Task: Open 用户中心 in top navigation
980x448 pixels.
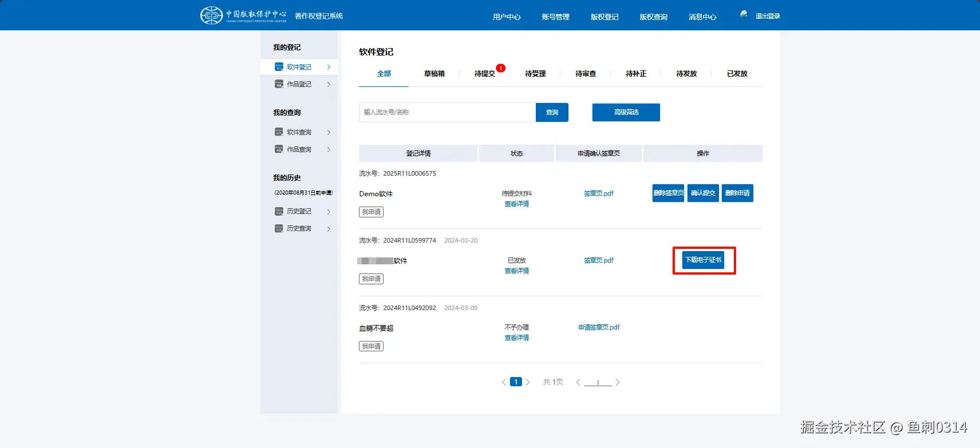Action: coord(507,17)
